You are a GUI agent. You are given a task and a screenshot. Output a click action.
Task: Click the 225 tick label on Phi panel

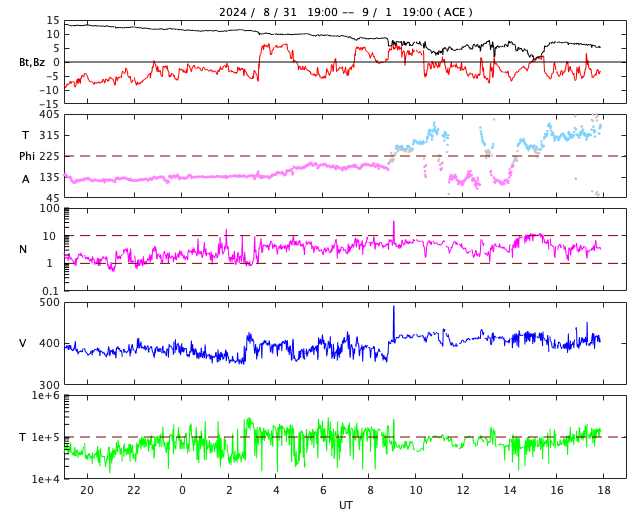click(x=49, y=156)
